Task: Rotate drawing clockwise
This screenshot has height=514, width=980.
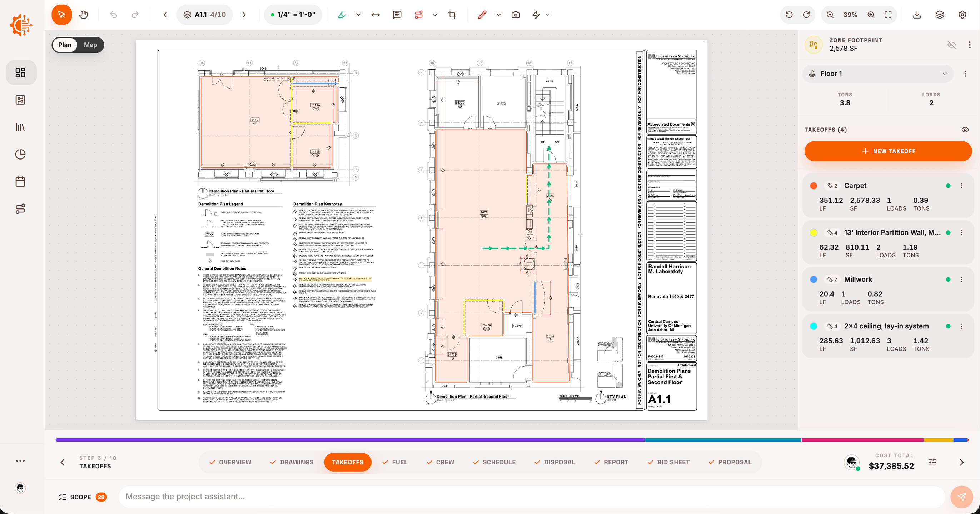Action: tap(806, 15)
